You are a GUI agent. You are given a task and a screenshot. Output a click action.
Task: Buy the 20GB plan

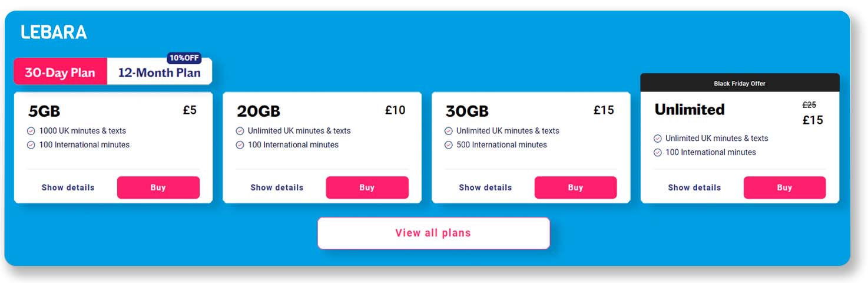(x=367, y=187)
